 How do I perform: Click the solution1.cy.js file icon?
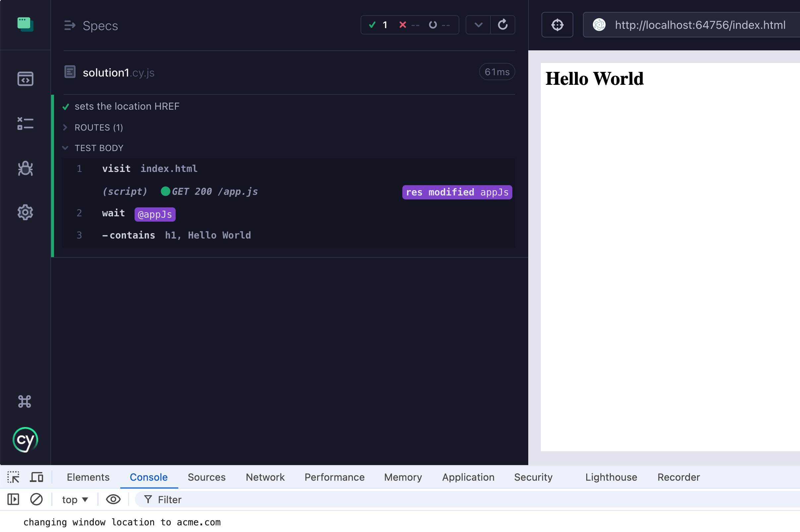pos(70,72)
